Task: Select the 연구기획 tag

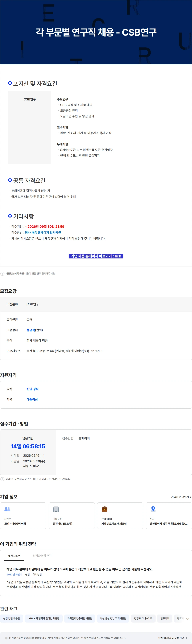Action: click(165, 618)
